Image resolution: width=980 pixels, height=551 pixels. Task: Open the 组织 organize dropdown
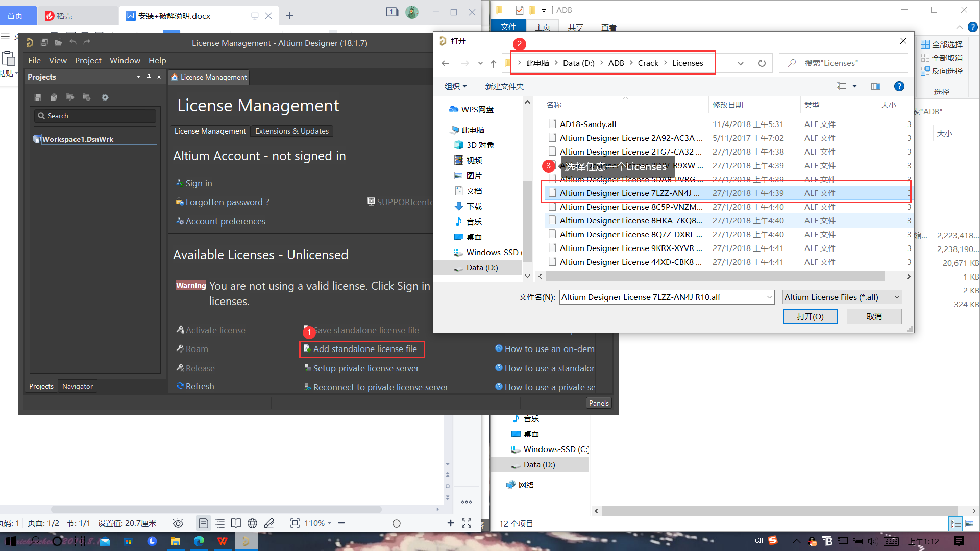click(x=455, y=86)
